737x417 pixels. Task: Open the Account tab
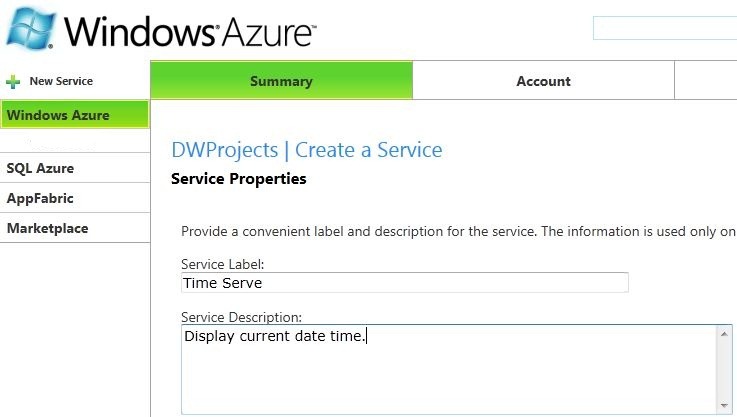[x=543, y=80]
